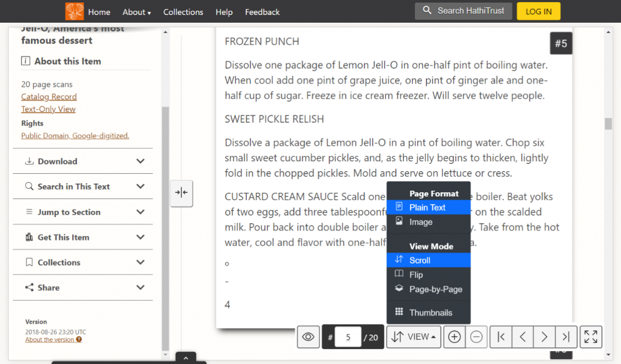This screenshot has width=621, height=364.
Task: Zoom out with the minus button
Action: coord(477,337)
